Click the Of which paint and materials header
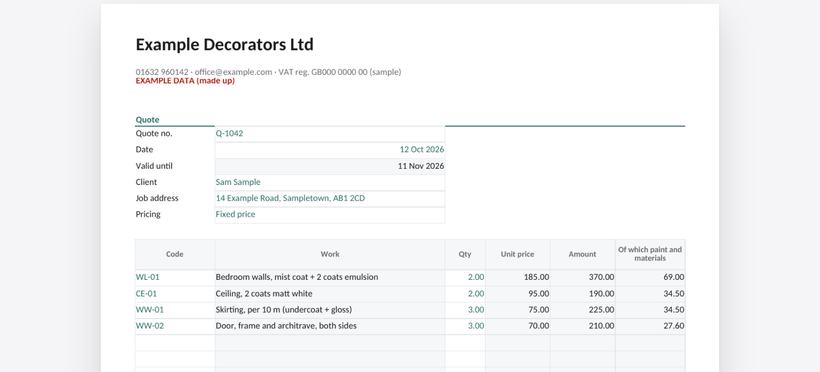 click(x=650, y=254)
